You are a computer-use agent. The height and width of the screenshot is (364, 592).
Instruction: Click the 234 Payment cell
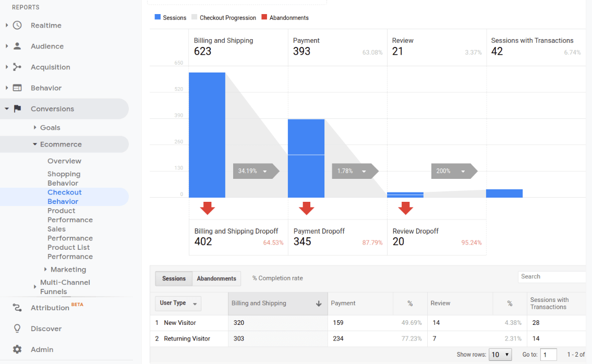point(339,338)
